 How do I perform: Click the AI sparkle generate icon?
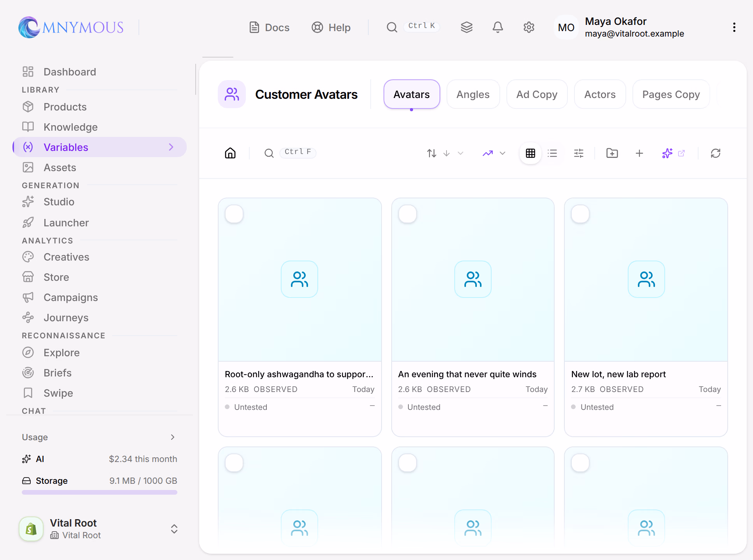click(667, 153)
